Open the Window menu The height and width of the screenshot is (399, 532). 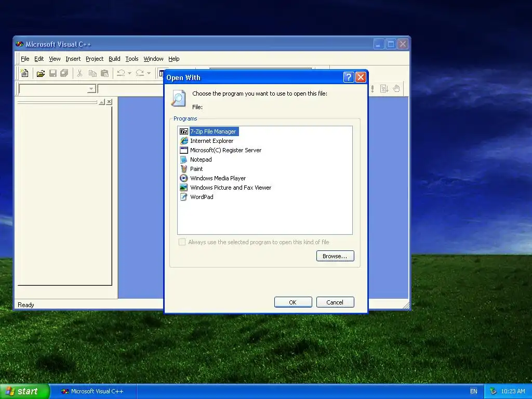point(153,59)
